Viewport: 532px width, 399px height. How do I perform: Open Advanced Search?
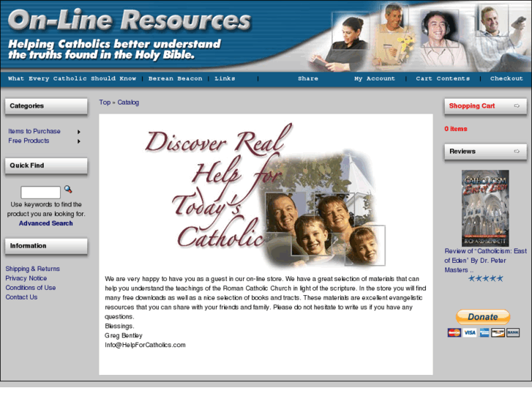(46, 223)
